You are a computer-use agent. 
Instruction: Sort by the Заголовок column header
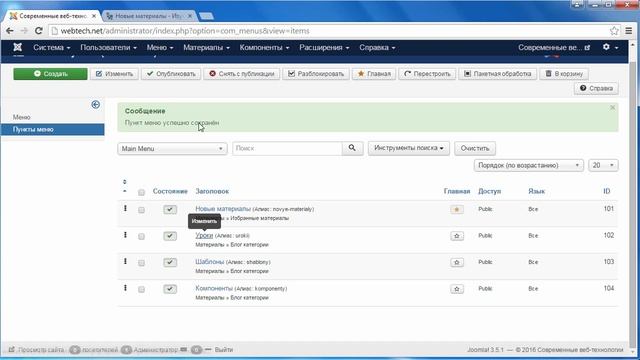[212, 191]
